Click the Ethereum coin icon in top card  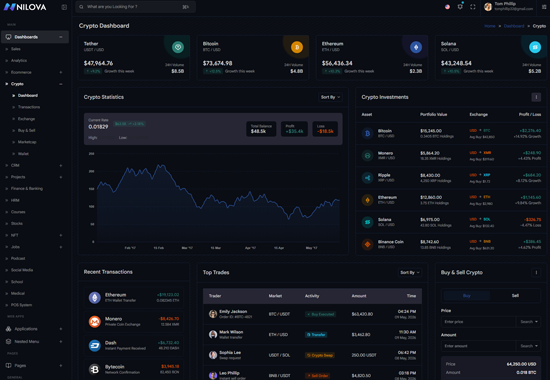[x=416, y=47]
